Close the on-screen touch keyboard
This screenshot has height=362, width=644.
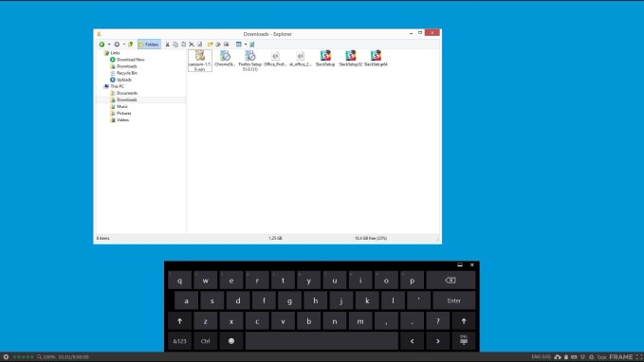coord(472,265)
